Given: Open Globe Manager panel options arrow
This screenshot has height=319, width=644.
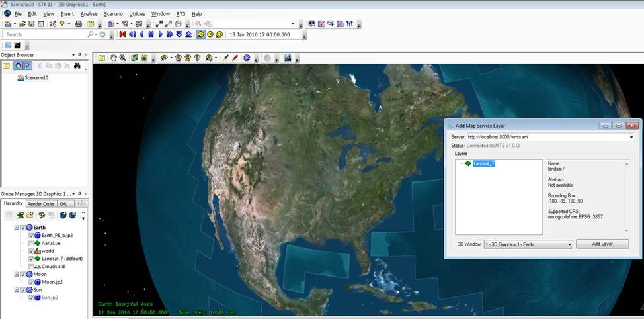Looking at the screenshot, I should [x=73, y=194].
